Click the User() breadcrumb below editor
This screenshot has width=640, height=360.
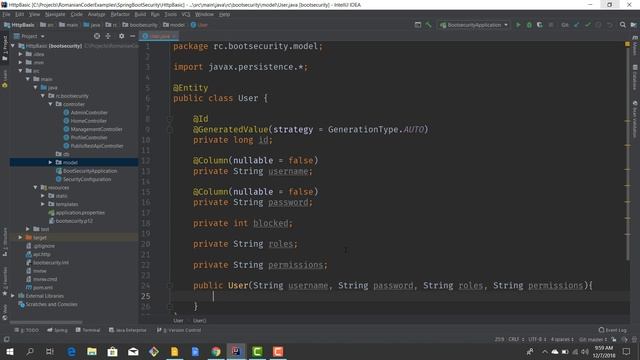(200, 321)
